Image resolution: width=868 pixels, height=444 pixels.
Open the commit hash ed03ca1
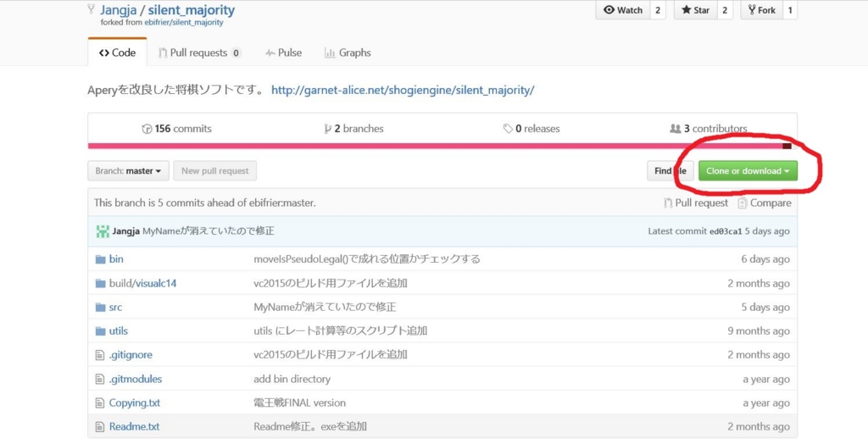[x=726, y=231]
